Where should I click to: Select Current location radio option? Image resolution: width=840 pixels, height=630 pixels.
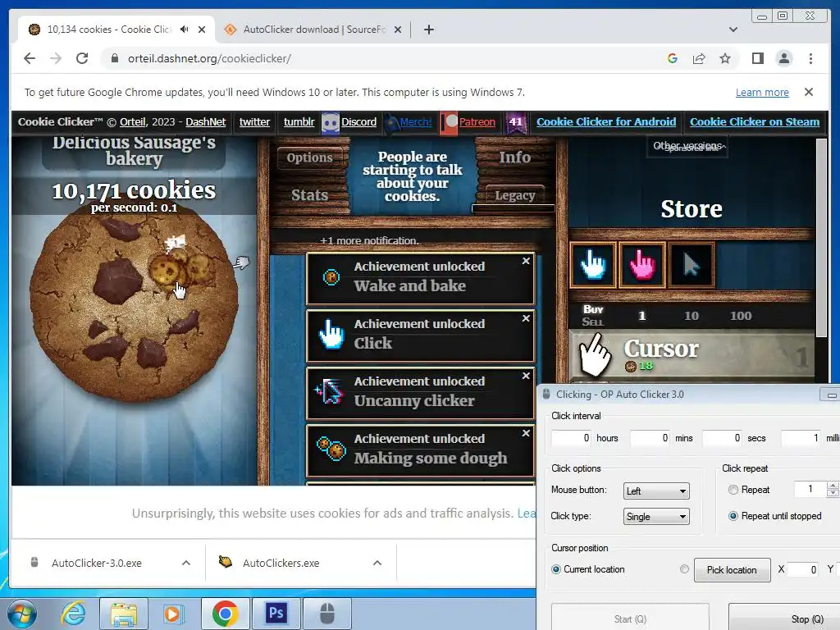(x=556, y=569)
